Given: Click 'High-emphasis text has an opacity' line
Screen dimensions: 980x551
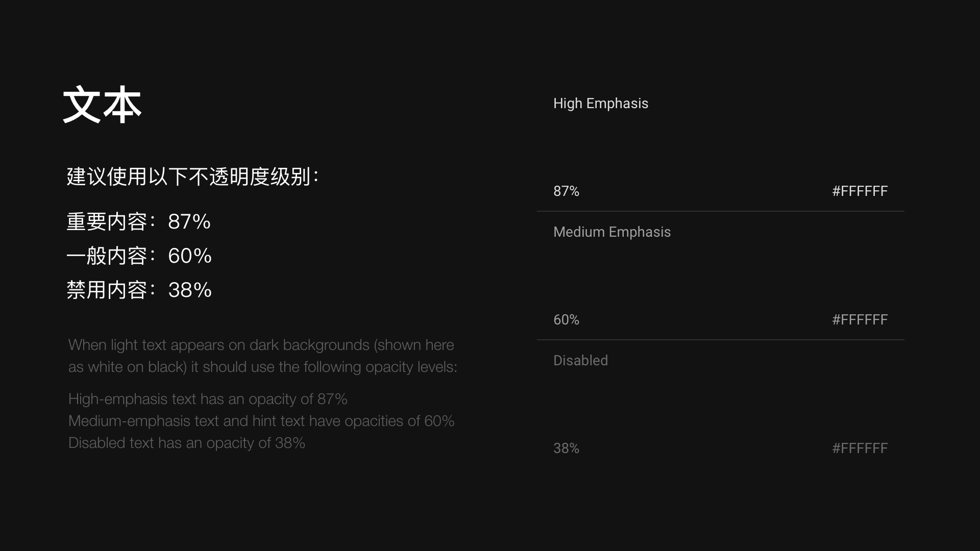Looking at the screenshot, I should pyautogui.click(x=208, y=399).
